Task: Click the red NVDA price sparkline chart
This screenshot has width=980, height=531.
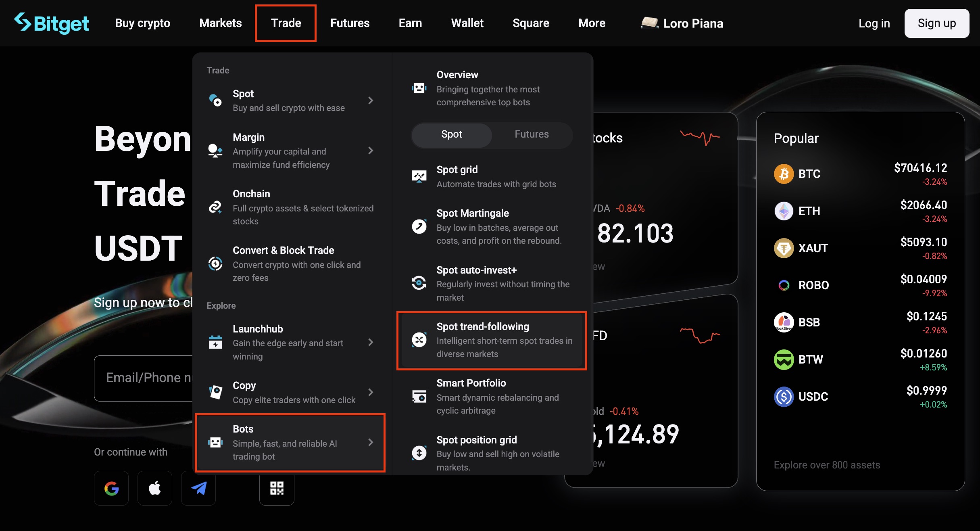Action: point(700,137)
